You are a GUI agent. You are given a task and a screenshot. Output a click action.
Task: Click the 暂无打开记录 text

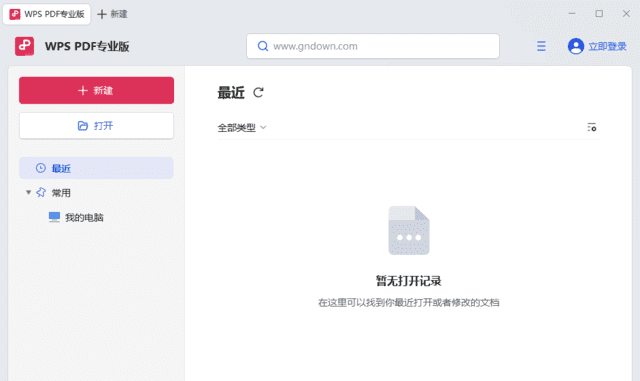(409, 281)
